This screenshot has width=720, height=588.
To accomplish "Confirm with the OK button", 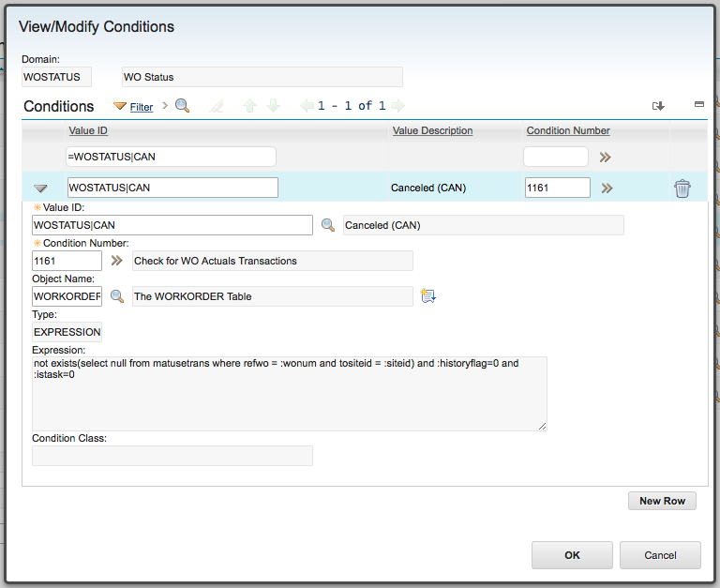I will point(572,555).
